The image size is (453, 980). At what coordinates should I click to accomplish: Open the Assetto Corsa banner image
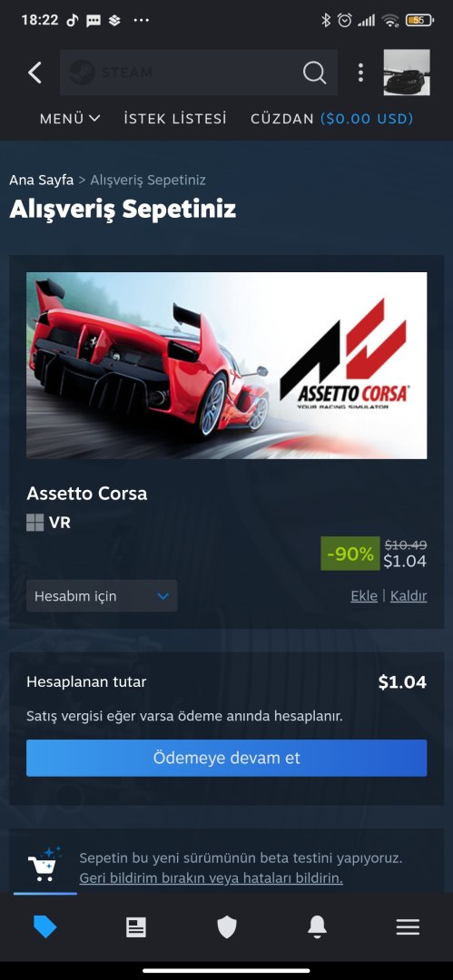[x=227, y=366]
